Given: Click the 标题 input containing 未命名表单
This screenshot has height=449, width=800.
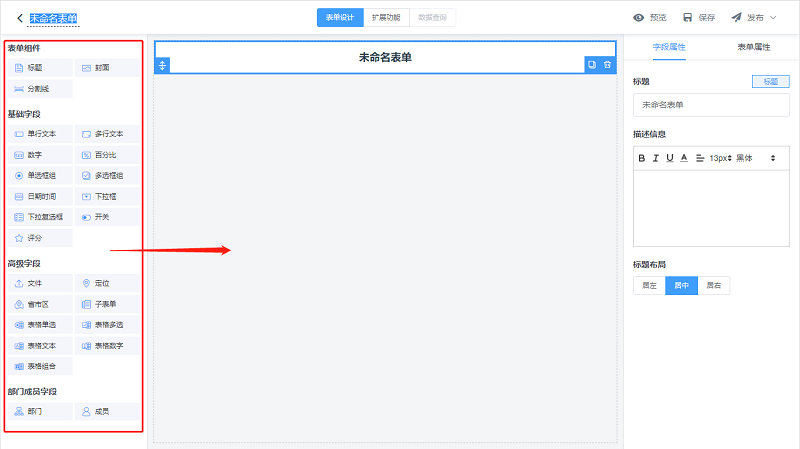Looking at the screenshot, I should 711,105.
